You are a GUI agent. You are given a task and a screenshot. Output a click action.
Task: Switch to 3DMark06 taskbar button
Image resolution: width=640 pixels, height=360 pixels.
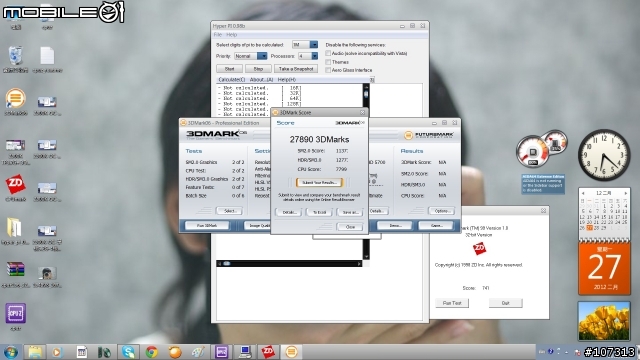(x=291, y=352)
